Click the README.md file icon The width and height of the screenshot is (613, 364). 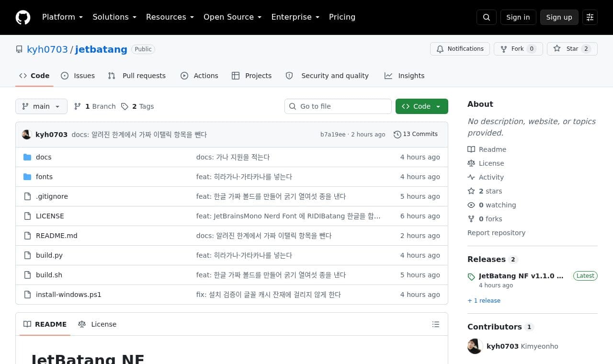(27, 236)
